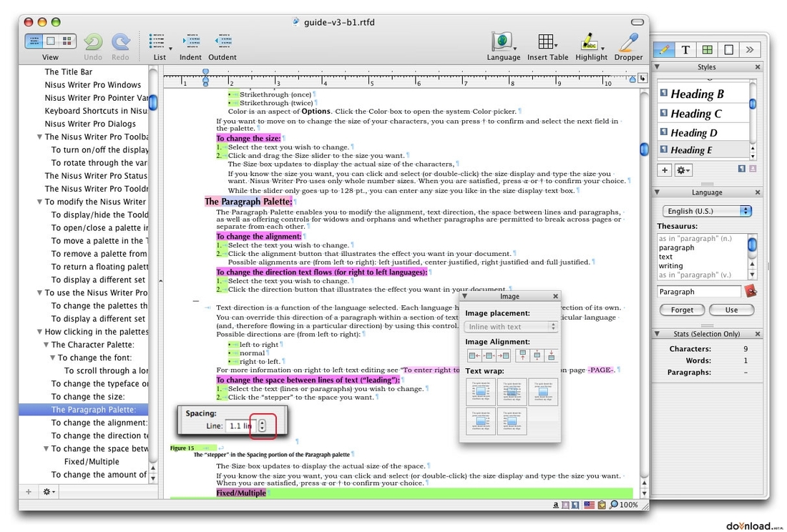Select the pencil palette group tab

(664, 49)
